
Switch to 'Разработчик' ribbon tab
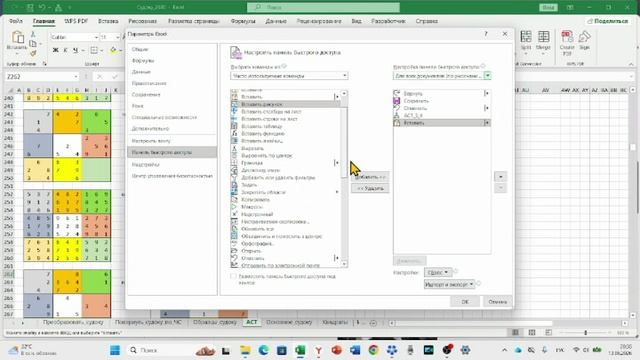388,21
